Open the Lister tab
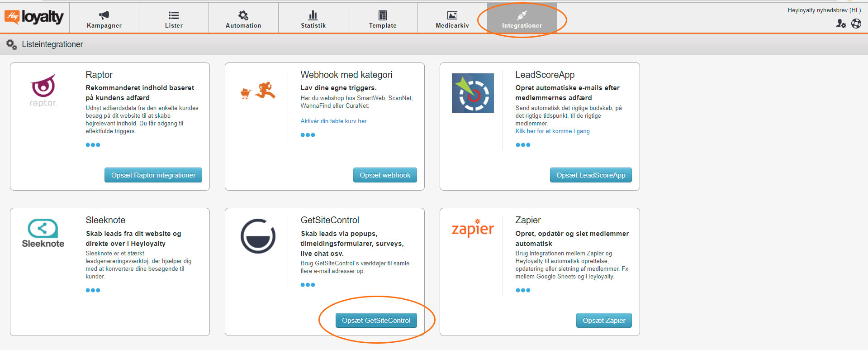 [x=174, y=18]
